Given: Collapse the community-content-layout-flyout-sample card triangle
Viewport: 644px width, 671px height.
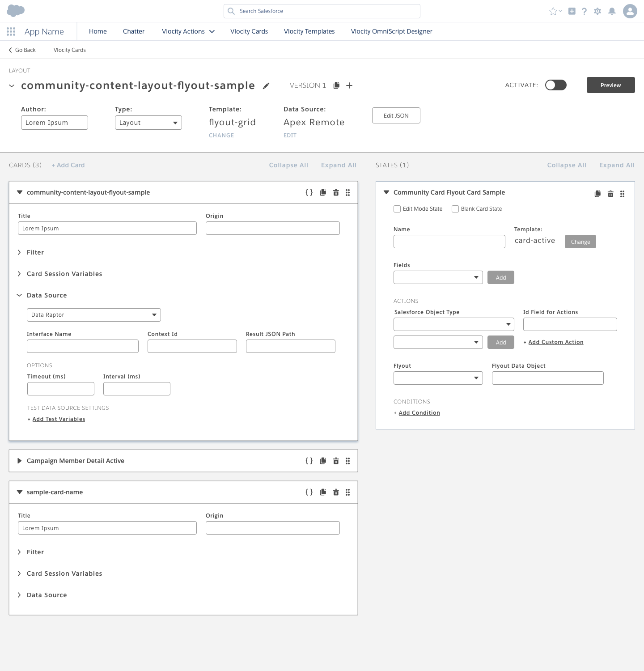Looking at the screenshot, I should pos(19,192).
